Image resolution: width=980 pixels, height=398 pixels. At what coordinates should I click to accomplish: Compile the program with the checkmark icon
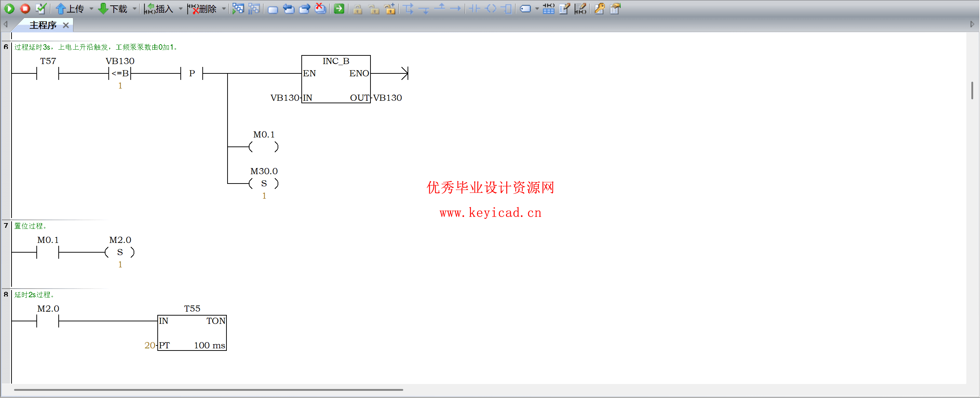click(x=41, y=8)
